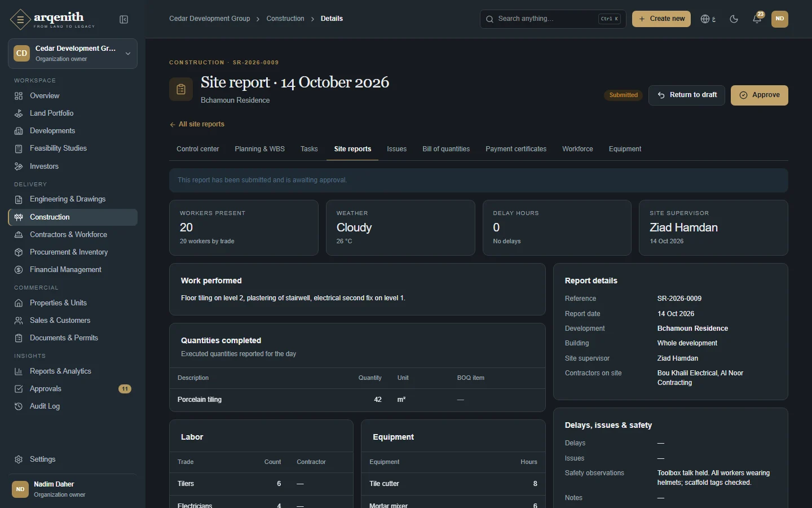Open Properties & Units
Screen dimensions: 812x508
point(73,303)
